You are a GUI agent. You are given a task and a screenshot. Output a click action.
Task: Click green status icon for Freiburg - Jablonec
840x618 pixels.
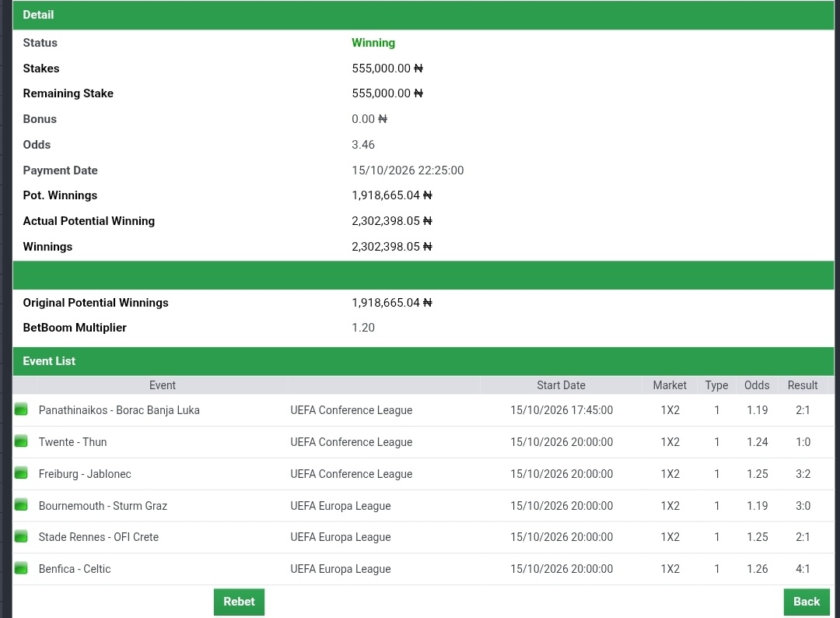[x=21, y=473]
